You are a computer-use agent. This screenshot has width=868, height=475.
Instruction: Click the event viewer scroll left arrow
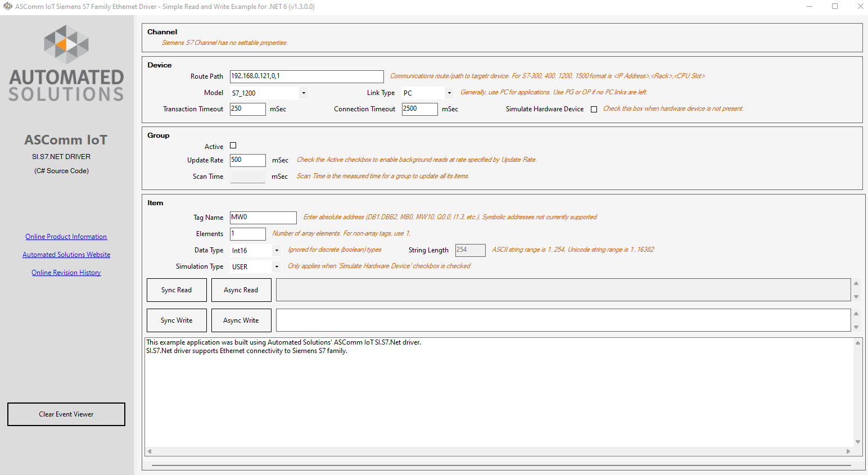(x=150, y=451)
